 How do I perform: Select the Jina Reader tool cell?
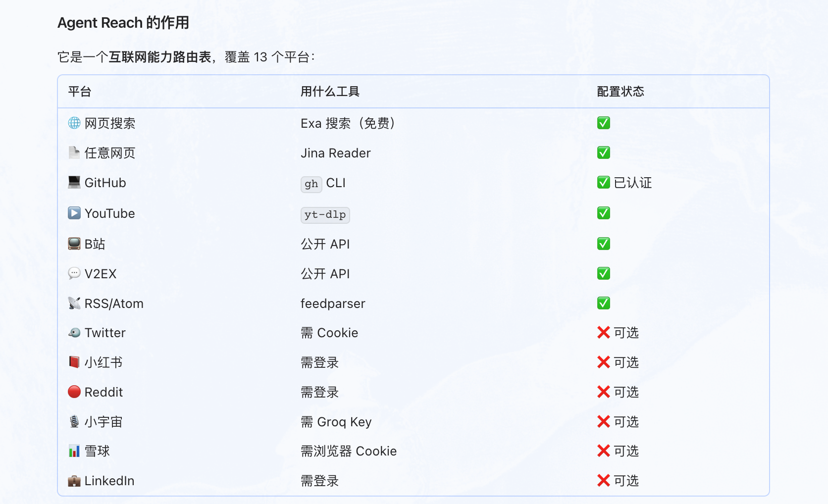[x=336, y=153]
